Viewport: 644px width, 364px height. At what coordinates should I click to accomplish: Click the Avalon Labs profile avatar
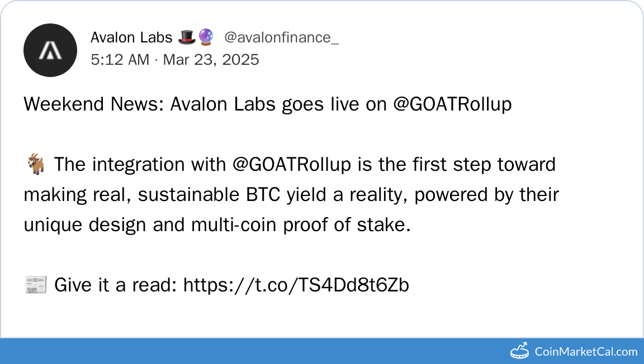point(50,50)
